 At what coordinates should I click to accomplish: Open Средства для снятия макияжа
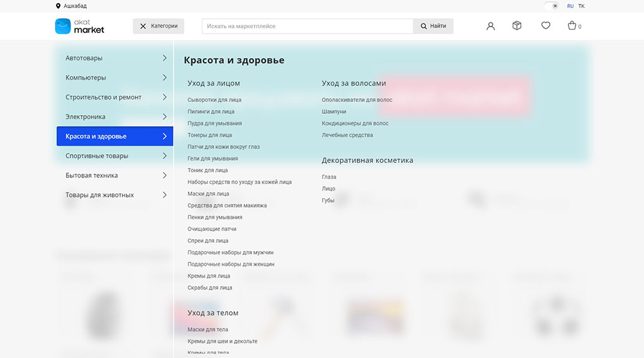pos(226,206)
